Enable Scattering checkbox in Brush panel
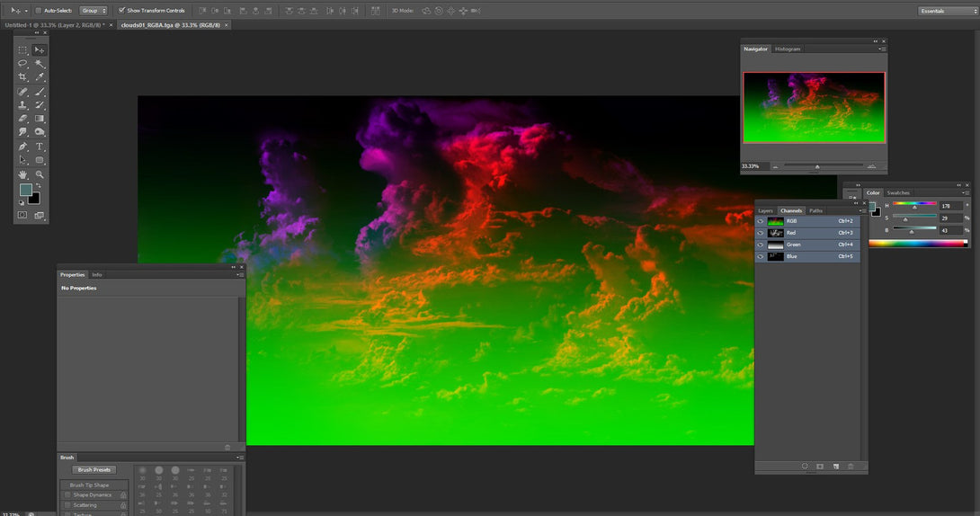 coord(67,504)
